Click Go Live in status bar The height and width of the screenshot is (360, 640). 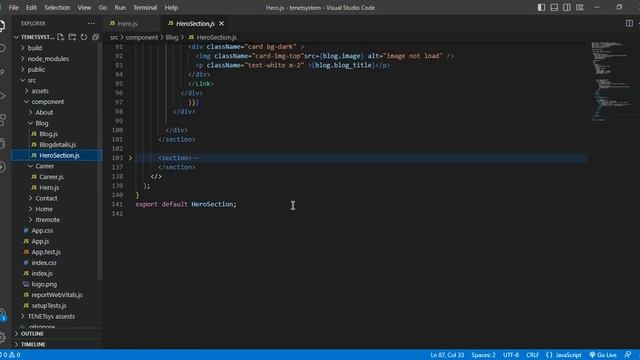pyautogui.click(x=603, y=355)
